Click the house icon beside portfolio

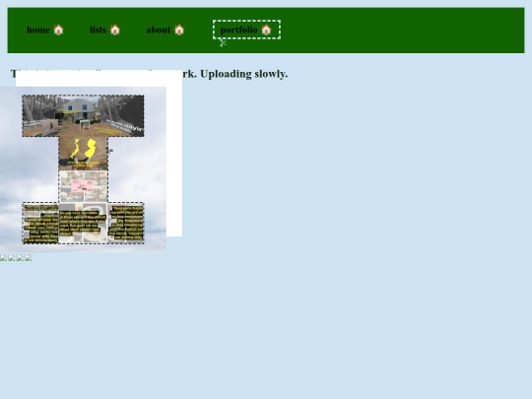(266, 30)
